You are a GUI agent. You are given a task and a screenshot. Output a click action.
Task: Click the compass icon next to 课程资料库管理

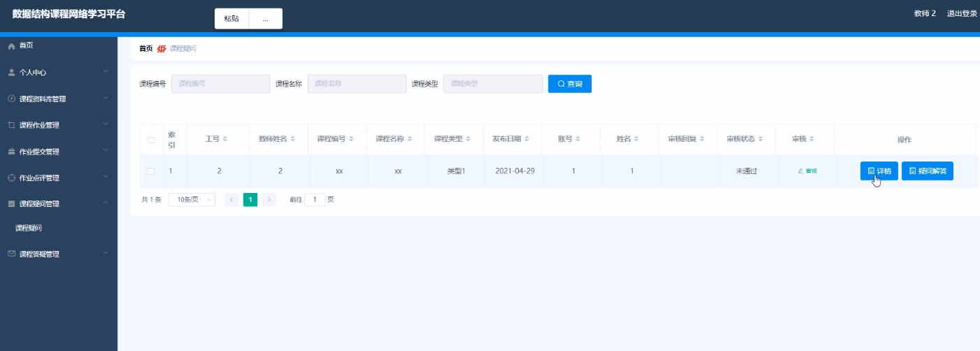click(11, 99)
